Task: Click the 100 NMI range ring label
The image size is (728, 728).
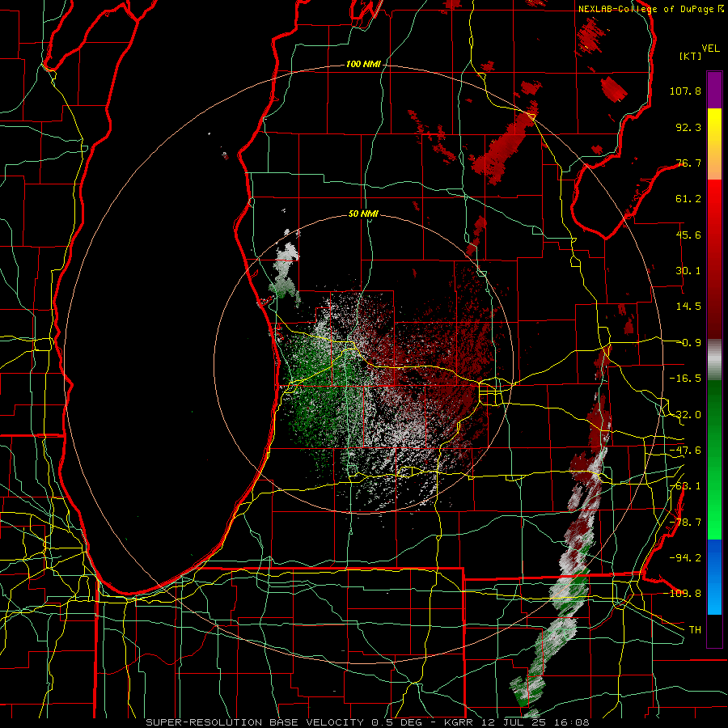Action: pyautogui.click(x=363, y=64)
